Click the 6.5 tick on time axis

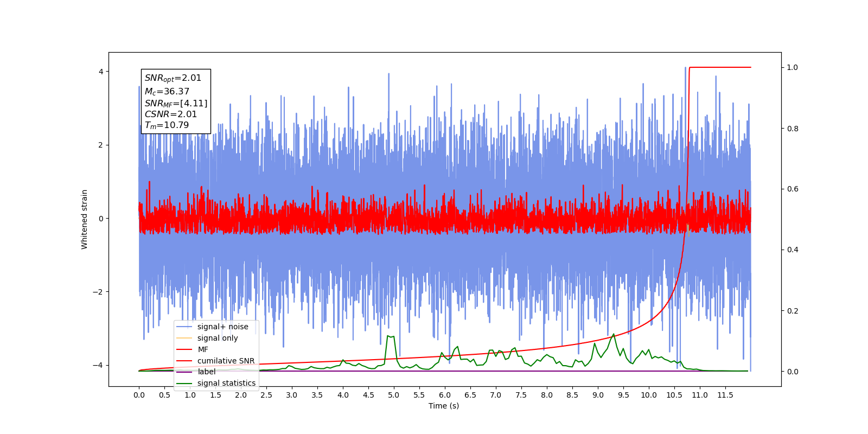coord(470,395)
